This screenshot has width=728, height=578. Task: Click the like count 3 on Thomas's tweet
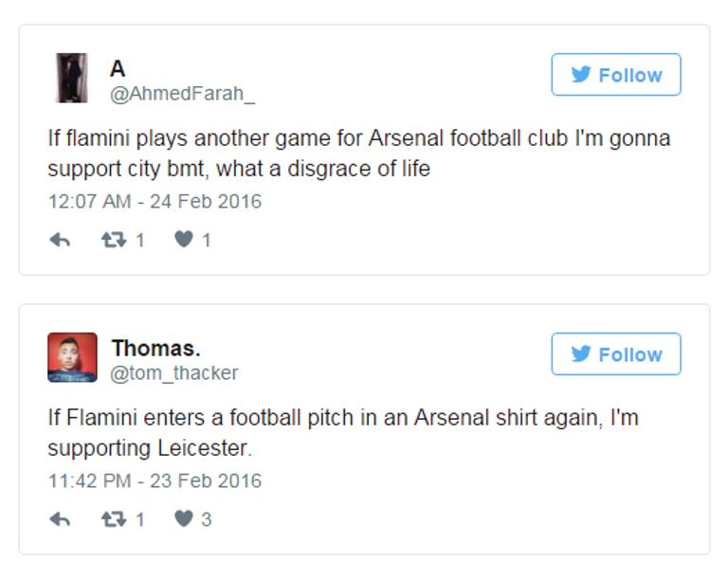[x=206, y=519]
